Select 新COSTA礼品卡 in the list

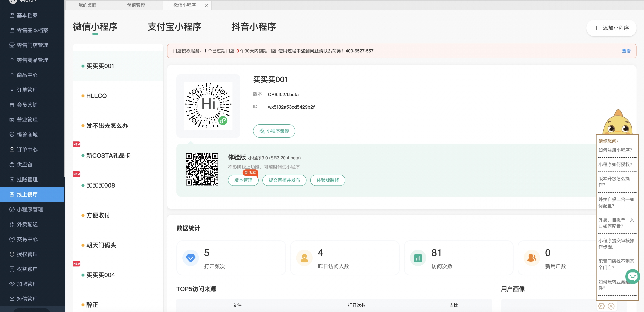(x=118, y=156)
